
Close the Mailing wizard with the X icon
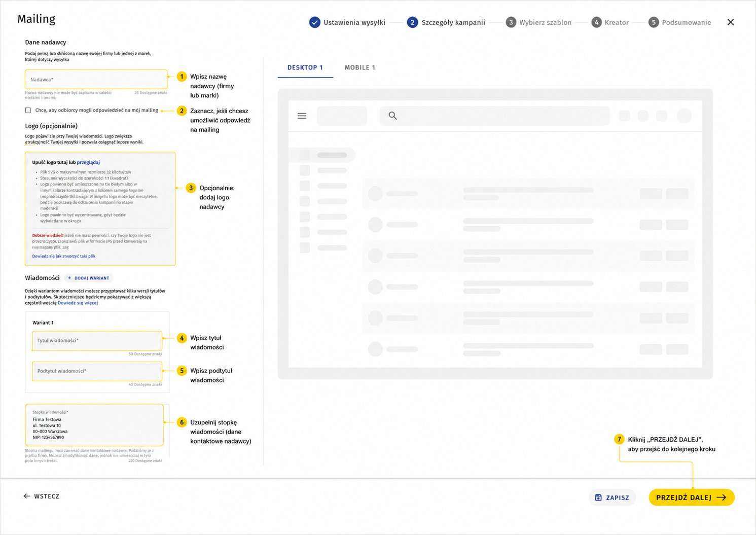[x=730, y=22]
